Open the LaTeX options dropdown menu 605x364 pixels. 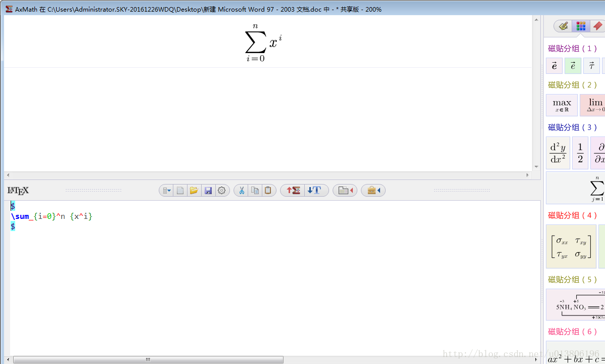[x=166, y=190]
